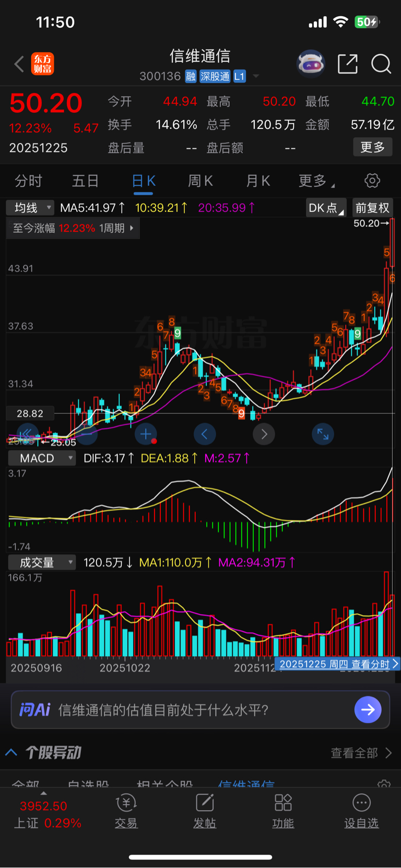
Task: Open the search magnifier icon
Action: pos(381,64)
